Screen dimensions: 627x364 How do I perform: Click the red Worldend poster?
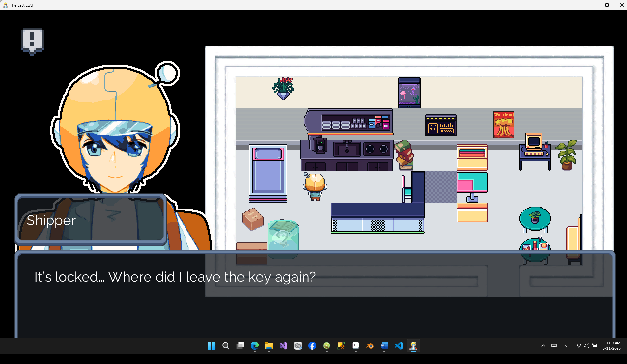504,124
